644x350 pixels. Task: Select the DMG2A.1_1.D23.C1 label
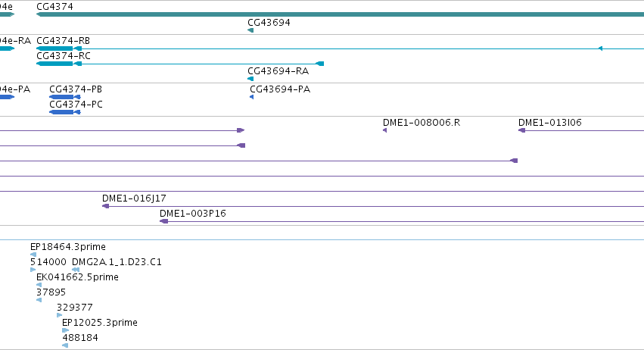[x=117, y=262]
